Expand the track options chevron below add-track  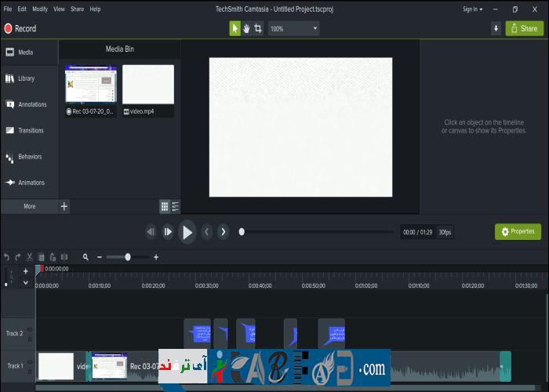tap(25, 281)
